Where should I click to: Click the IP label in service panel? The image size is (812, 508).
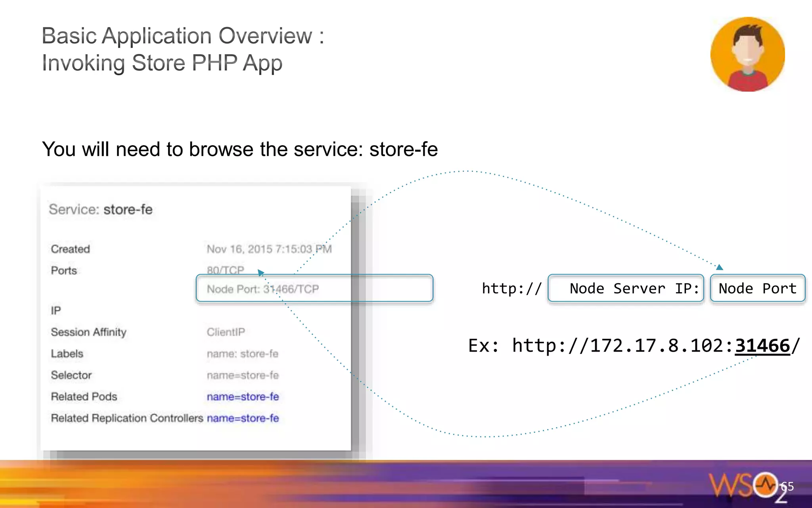[x=56, y=310]
